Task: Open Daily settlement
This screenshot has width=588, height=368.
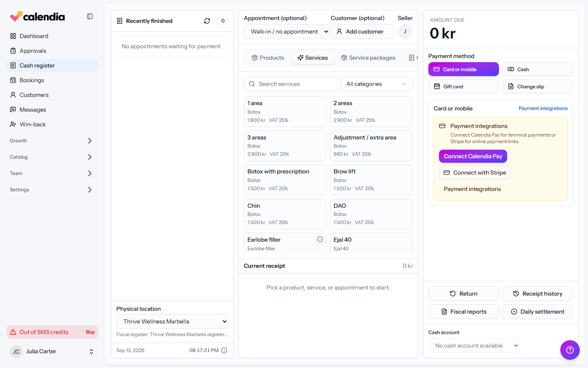Action: 537,312
